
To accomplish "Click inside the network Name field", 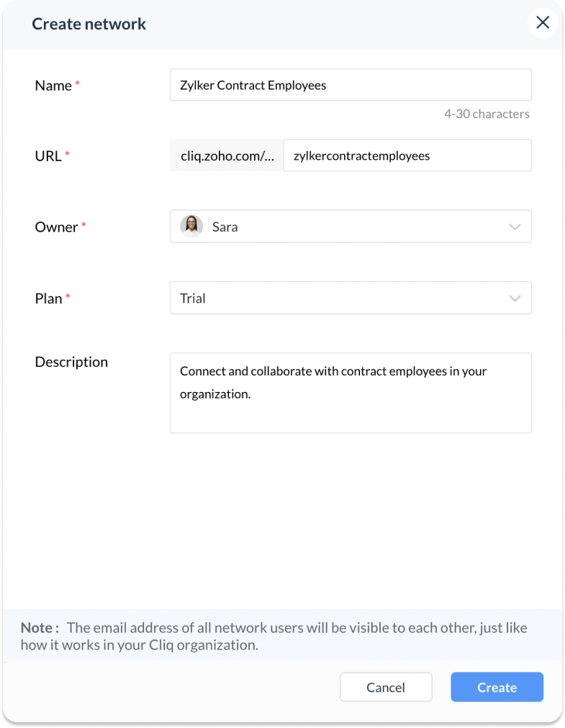I will 351,85.
